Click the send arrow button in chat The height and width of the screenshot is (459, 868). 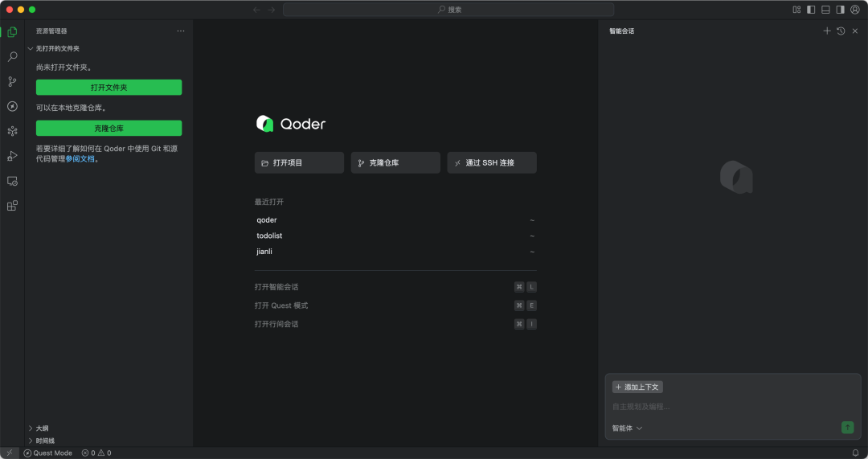tap(848, 428)
